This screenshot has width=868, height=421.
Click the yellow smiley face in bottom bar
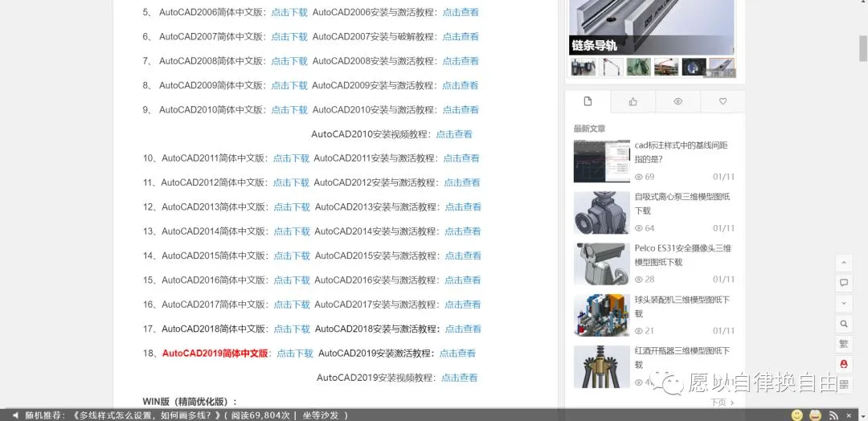[x=796, y=415]
